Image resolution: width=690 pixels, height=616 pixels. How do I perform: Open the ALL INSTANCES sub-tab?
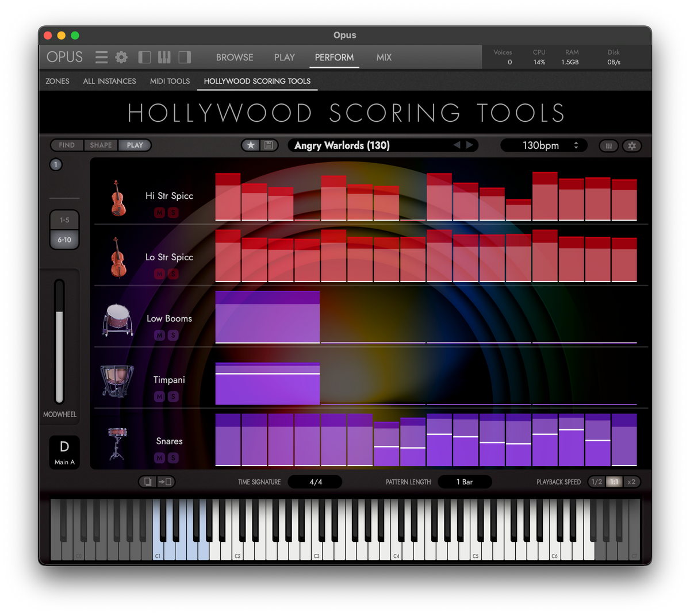[x=109, y=81]
